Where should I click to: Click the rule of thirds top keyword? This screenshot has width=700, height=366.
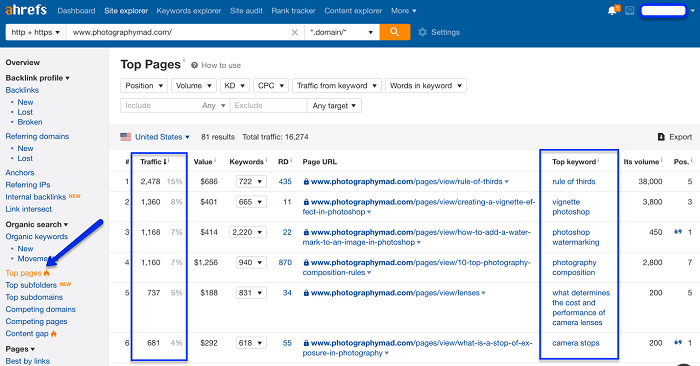(574, 182)
